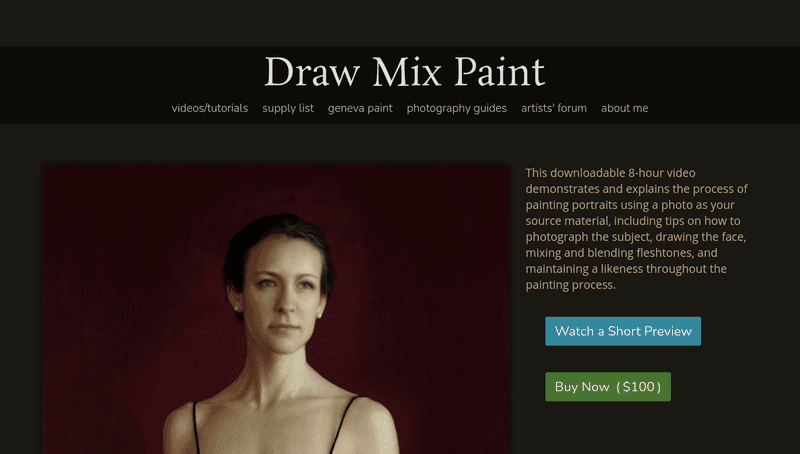The width and height of the screenshot is (800, 454).
Task: Click the portrait painting image
Action: [x=276, y=309]
